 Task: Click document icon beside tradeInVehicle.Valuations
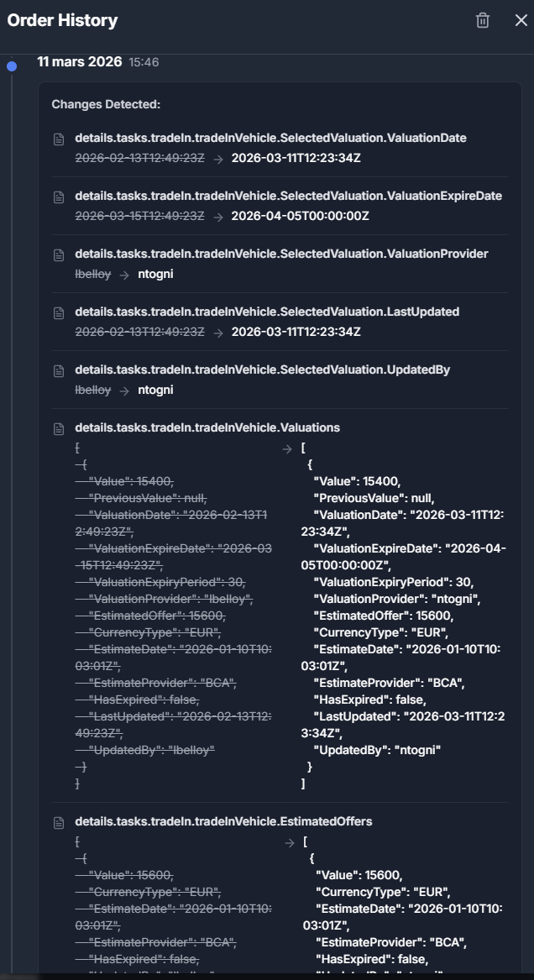(x=59, y=429)
